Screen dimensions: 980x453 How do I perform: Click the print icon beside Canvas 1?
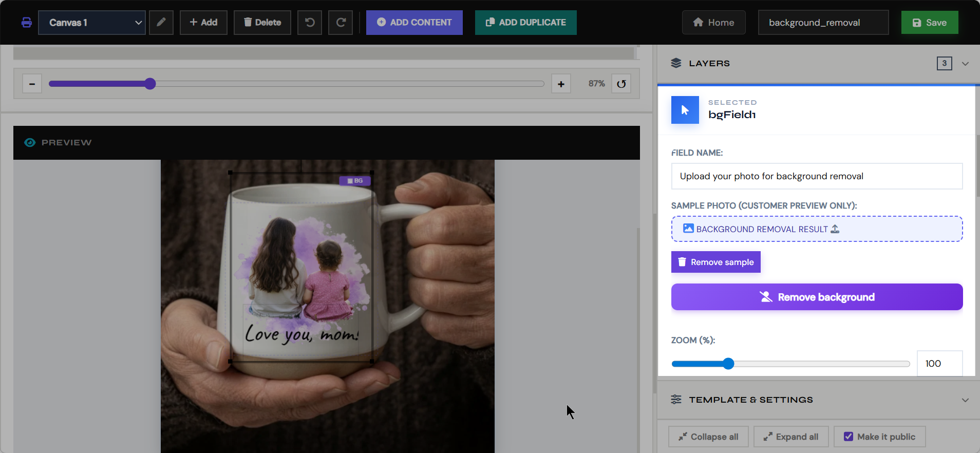tap(27, 23)
